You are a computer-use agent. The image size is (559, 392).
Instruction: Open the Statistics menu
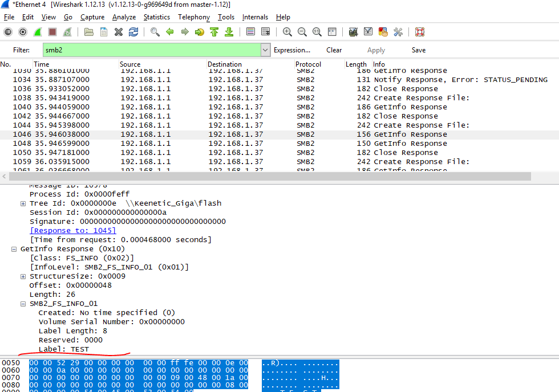tap(157, 17)
